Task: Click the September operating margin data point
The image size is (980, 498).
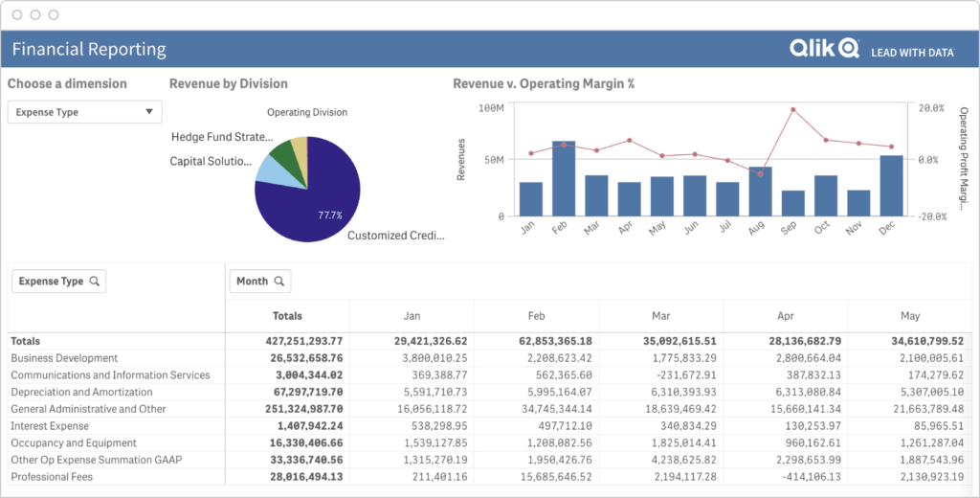Action: [793, 110]
